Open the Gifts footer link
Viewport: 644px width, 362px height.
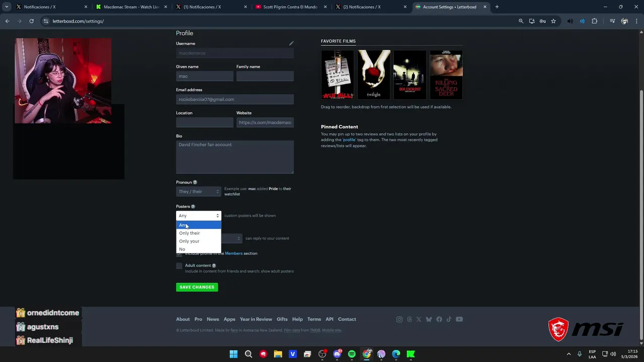pyautogui.click(x=282, y=319)
